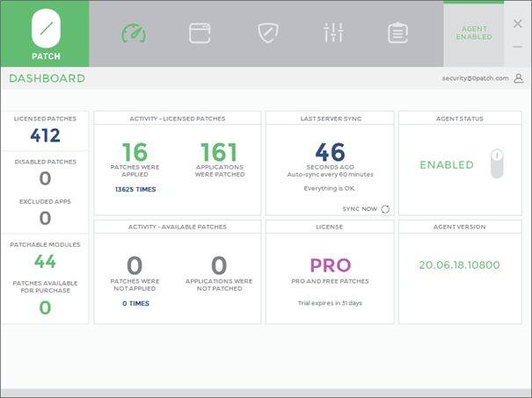Screen dimensions: 532x398
Task: Toggle the Agent Status enabled switch
Action: point(497,163)
